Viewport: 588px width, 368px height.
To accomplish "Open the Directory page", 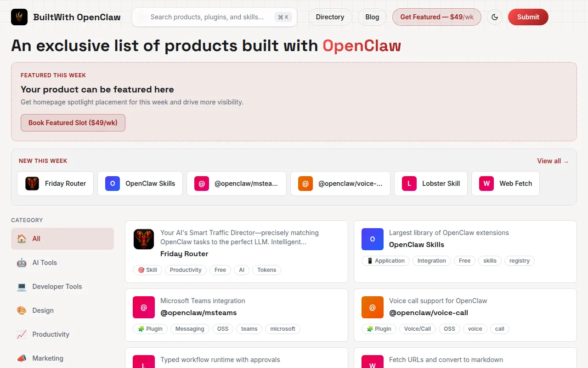I will tap(330, 17).
